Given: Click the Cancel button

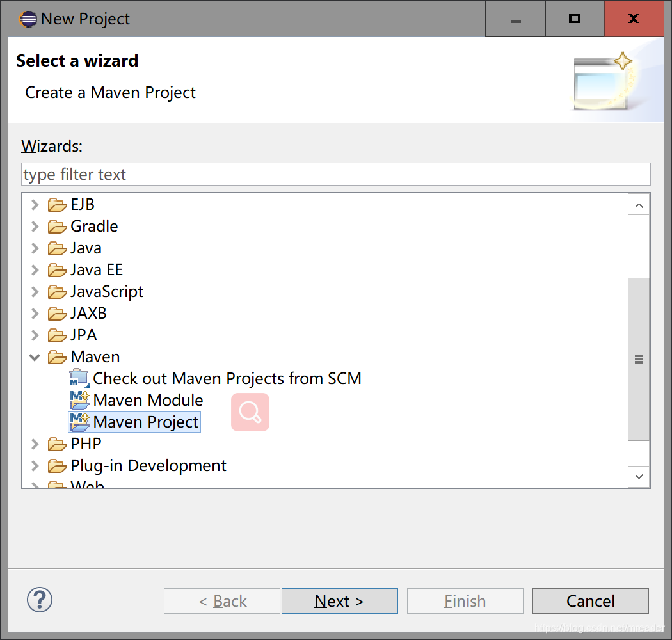Looking at the screenshot, I should [x=591, y=601].
